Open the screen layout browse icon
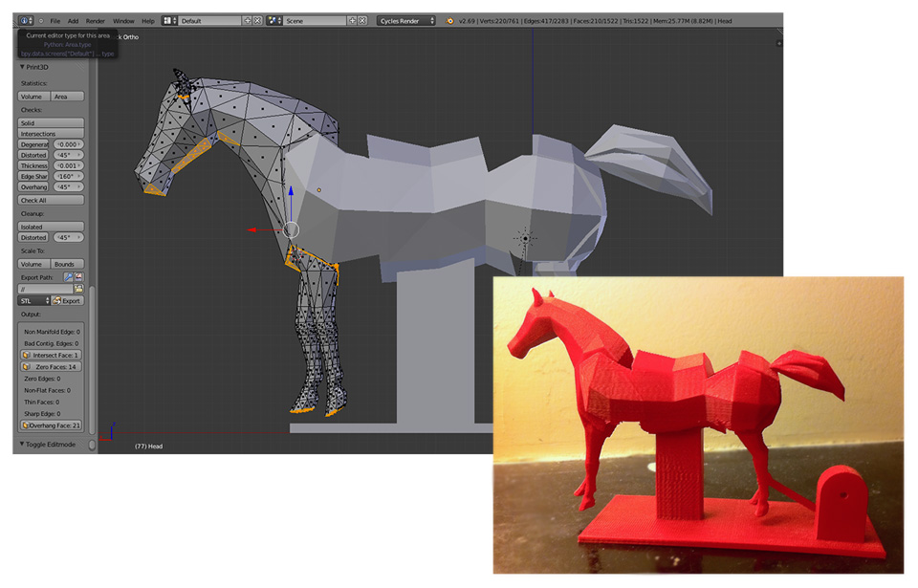Image resolution: width=918 pixels, height=588 pixels. 168,20
